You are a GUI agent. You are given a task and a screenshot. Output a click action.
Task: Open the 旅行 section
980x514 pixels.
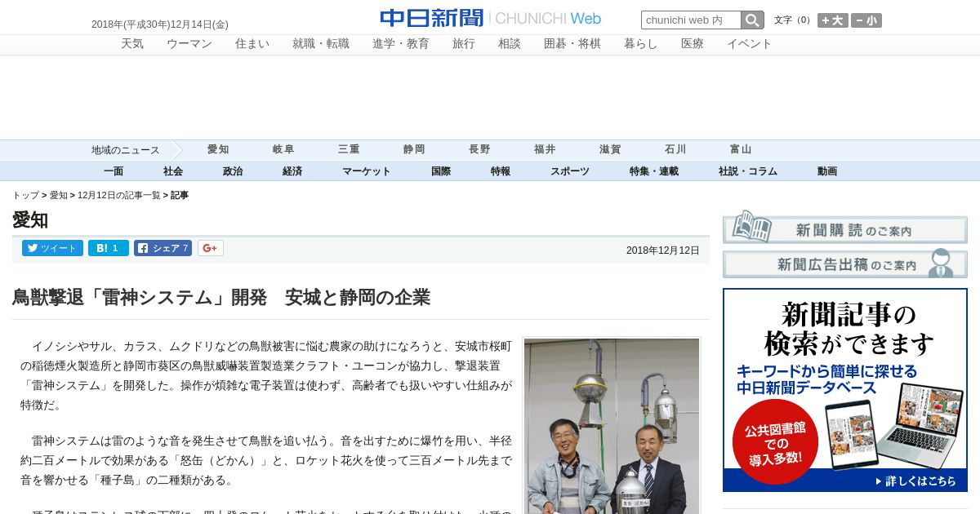click(x=464, y=44)
